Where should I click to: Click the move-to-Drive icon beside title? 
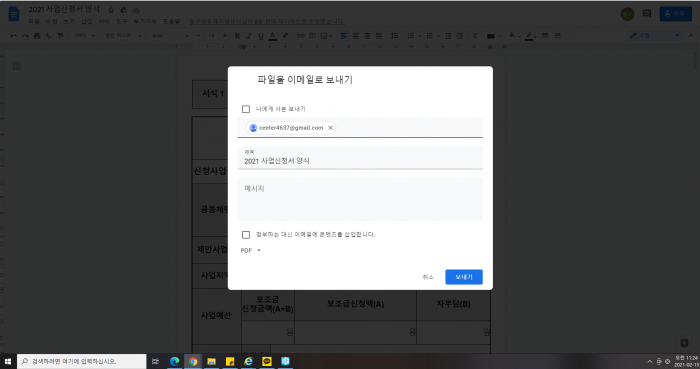tap(124, 10)
